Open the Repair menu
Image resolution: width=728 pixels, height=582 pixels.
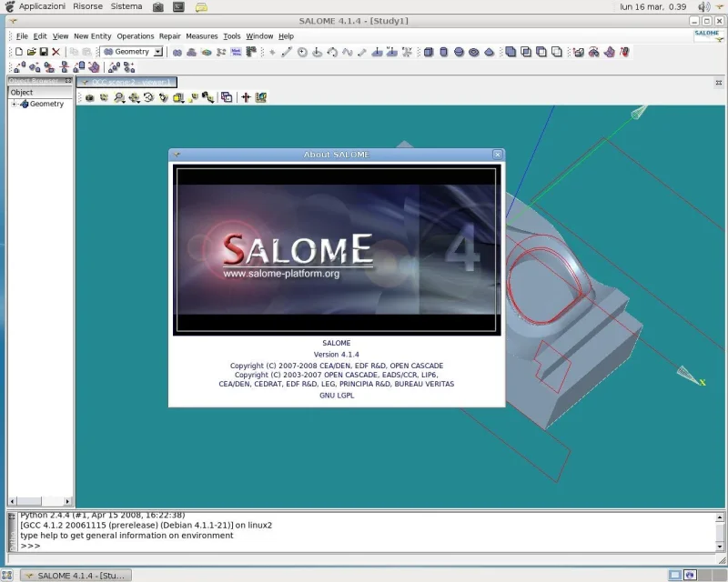(169, 36)
